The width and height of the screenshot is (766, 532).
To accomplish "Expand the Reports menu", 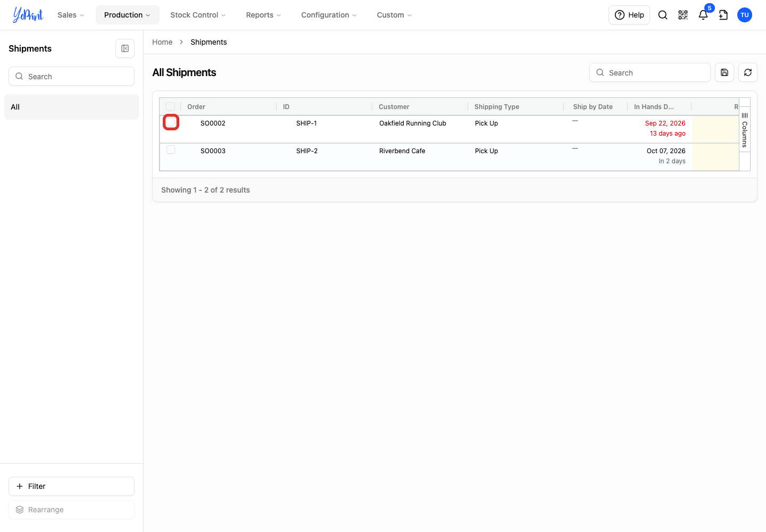I will click(x=263, y=15).
